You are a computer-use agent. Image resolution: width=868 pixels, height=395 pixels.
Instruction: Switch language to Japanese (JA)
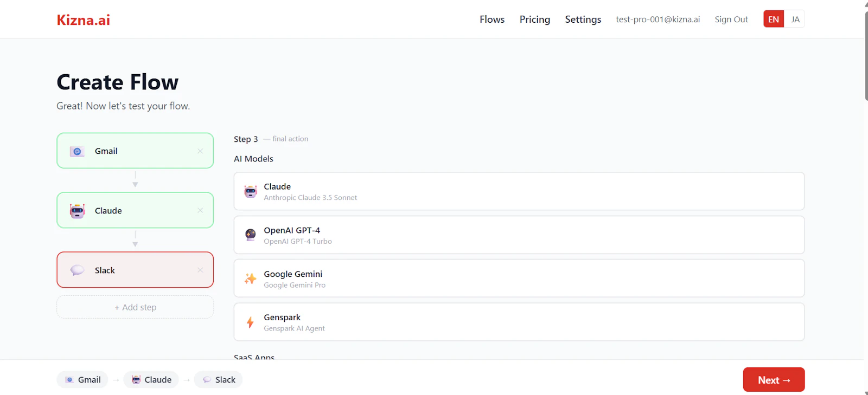click(x=795, y=20)
